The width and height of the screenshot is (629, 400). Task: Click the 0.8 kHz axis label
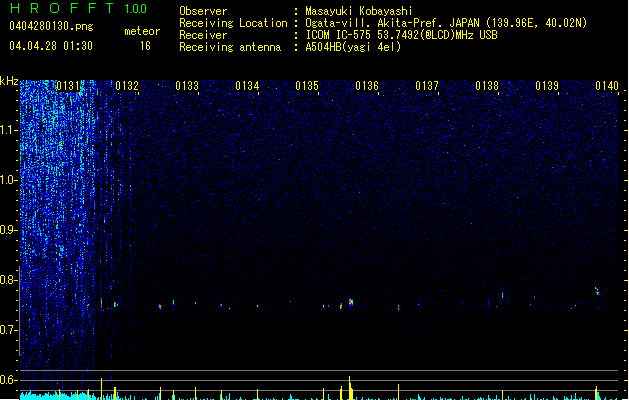(x=8, y=280)
